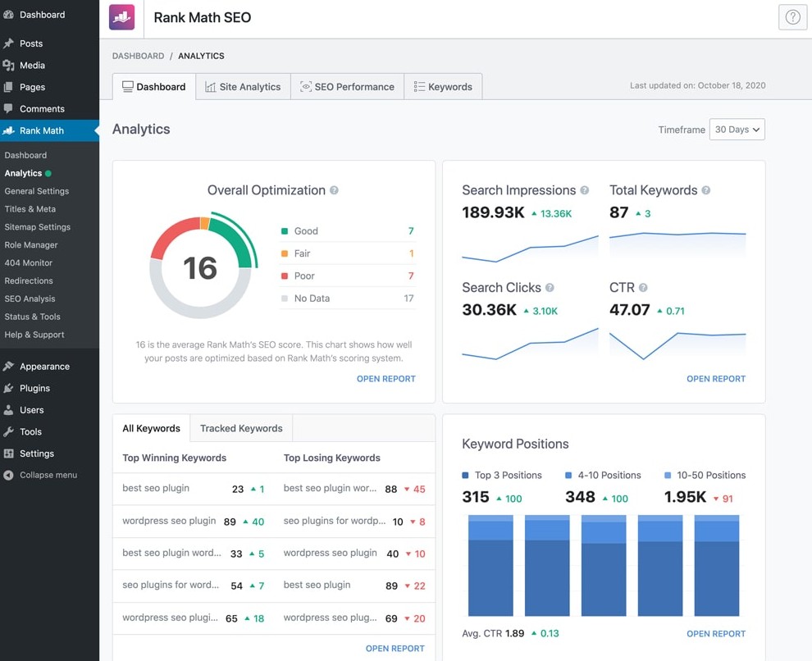The width and height of the screenshot is (812, 661).
Task: Click DASHBOARD breadcrumb link
Action: point(139,56)
